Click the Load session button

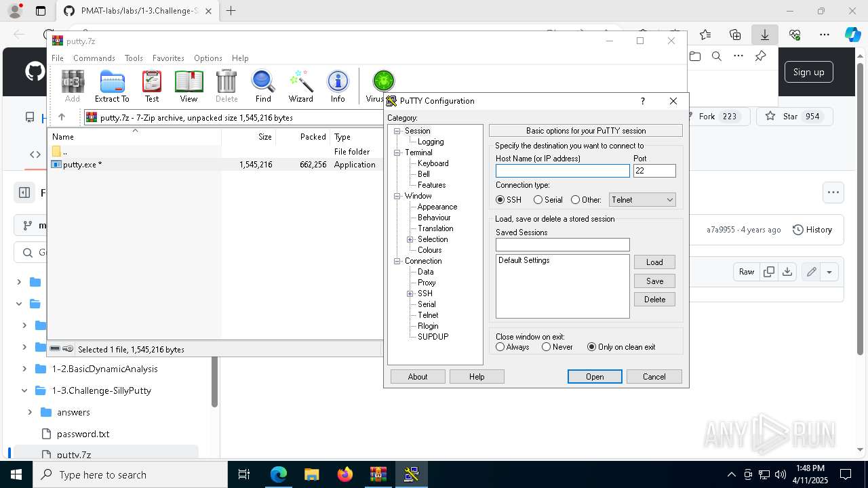coord(654,262)
